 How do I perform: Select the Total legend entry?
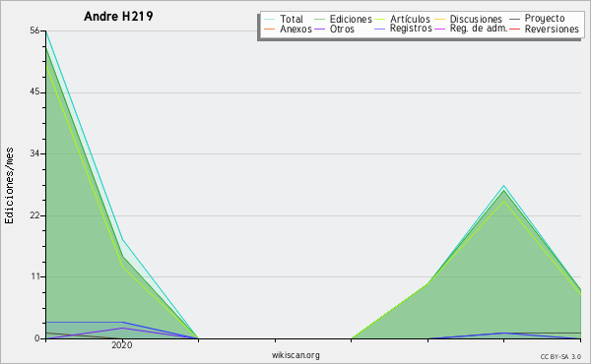pyautogui.click(x=292, y=19)
